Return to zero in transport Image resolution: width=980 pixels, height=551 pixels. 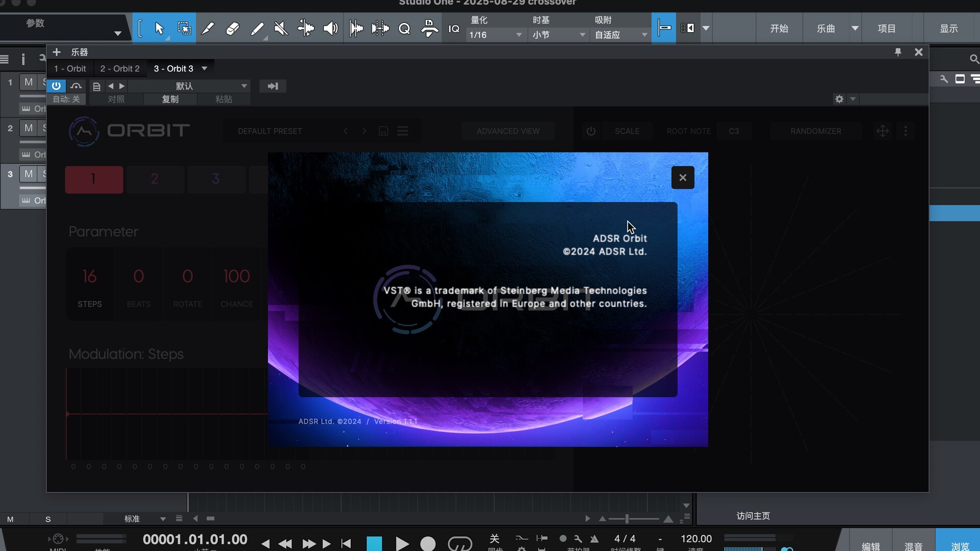346,544
